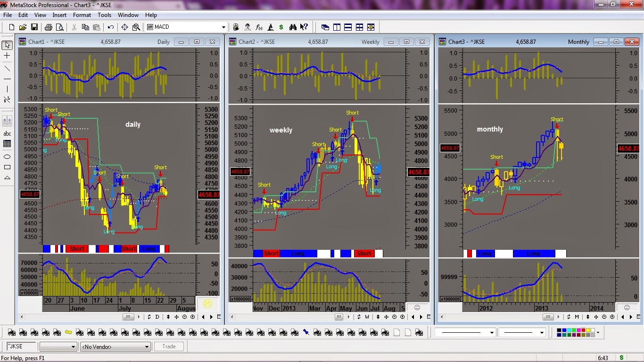Pick the red color swatch

point(583,330)
